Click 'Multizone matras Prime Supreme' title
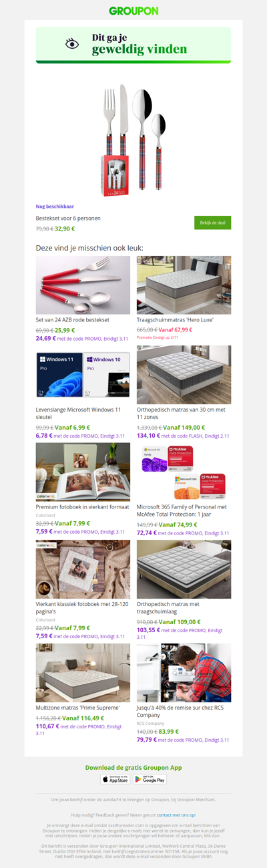Image resolution: width=267 pixels, height=868 pixels. coord(77,707)
